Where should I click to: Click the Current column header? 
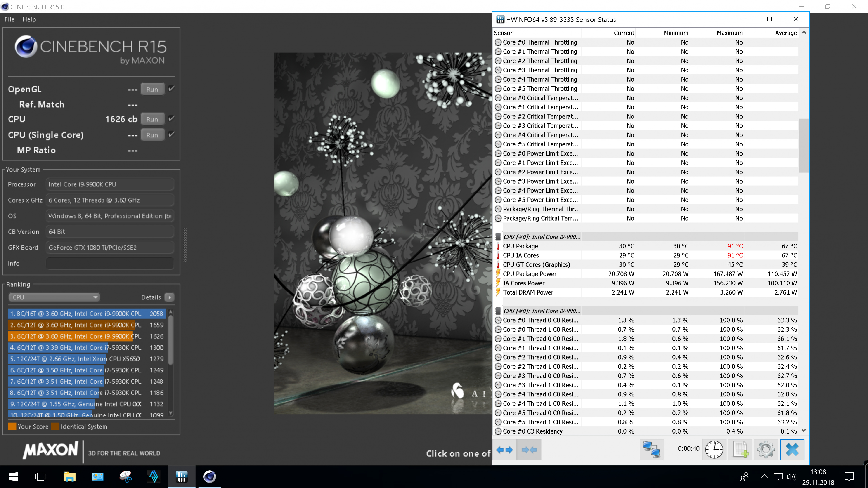coord(624,33)
